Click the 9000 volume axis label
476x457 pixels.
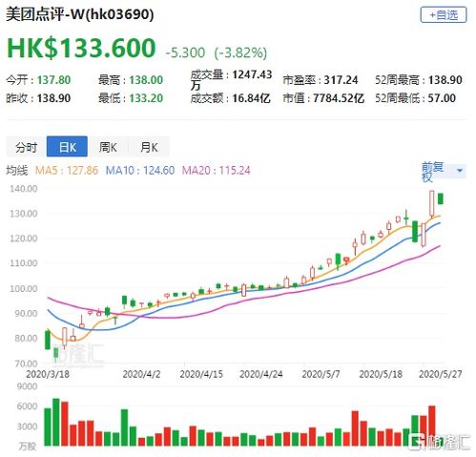point(27,386)
